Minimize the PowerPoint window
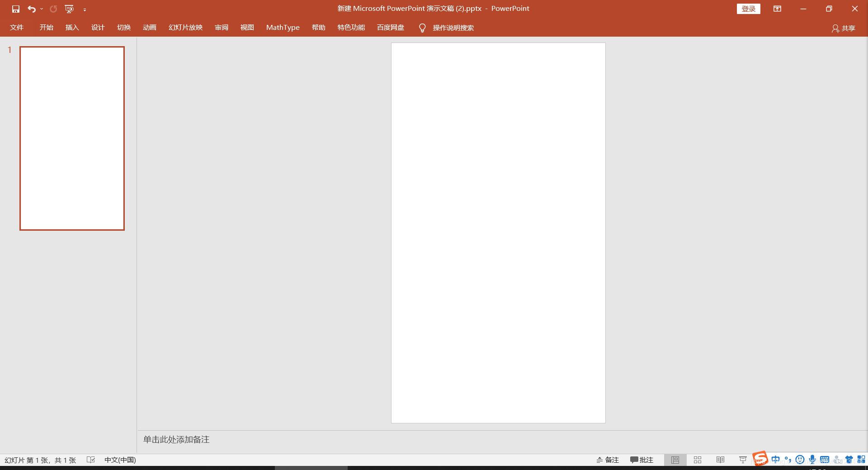 (803, 9)
